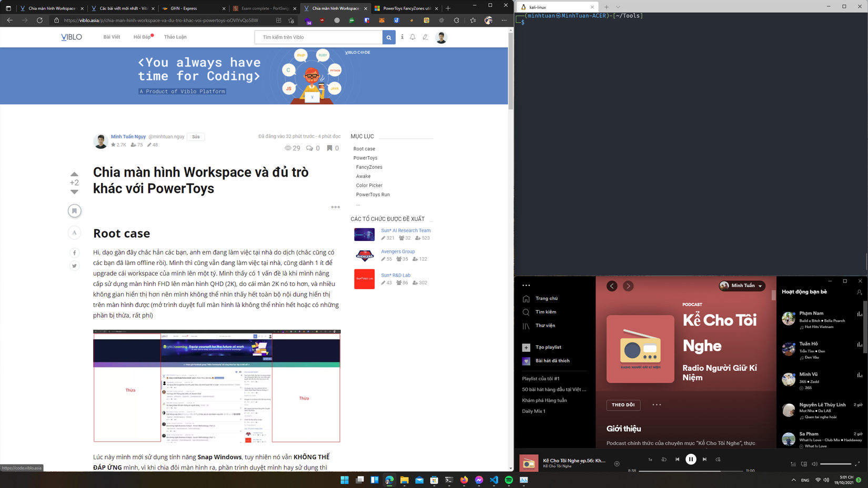The height and width of the screenshot is (488, 868).
Task: Jump to Color Picker in table of contents
Action: click(369, 186)
